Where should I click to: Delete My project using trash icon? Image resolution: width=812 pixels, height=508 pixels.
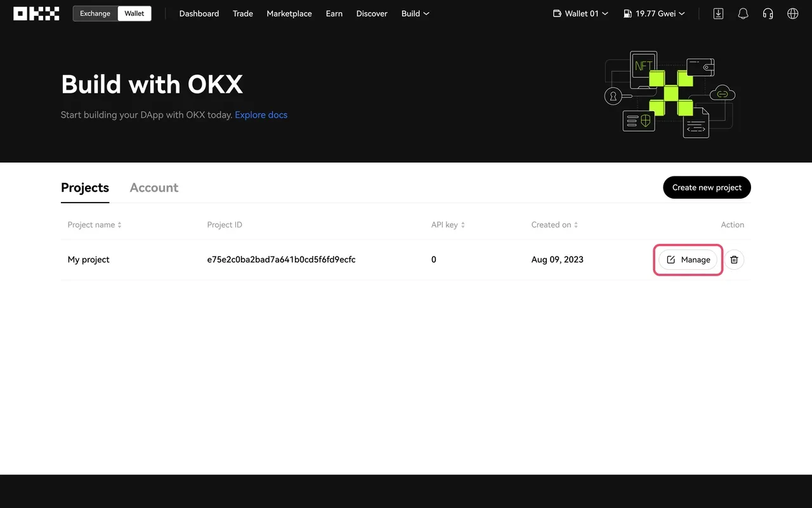point(734,260)
